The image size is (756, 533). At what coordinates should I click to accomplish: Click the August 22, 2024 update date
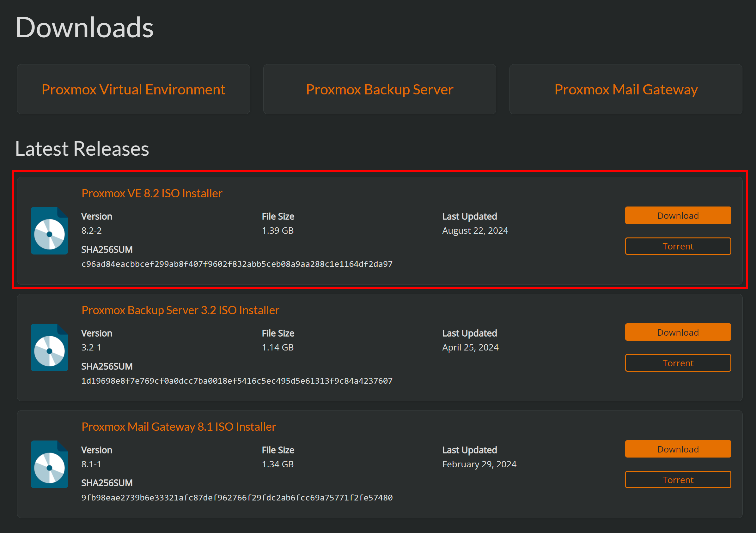pyautogui.click(x=475, y=231)
